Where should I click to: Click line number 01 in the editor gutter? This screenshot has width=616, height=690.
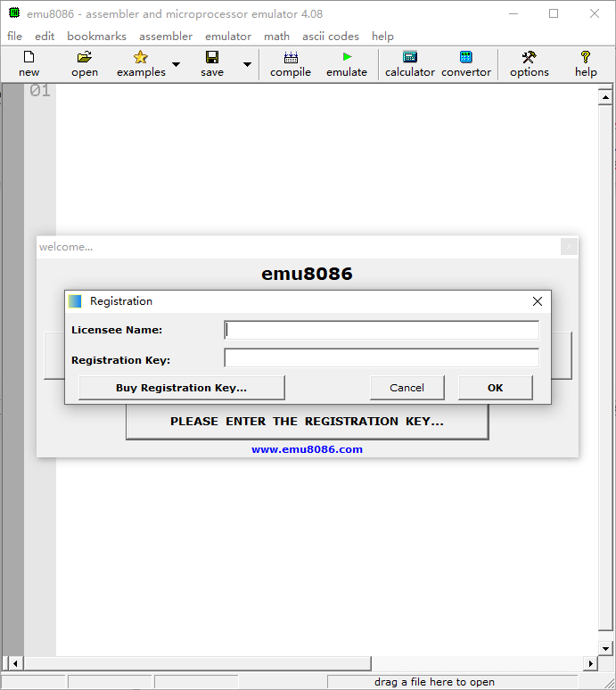(x=40, y=91)
